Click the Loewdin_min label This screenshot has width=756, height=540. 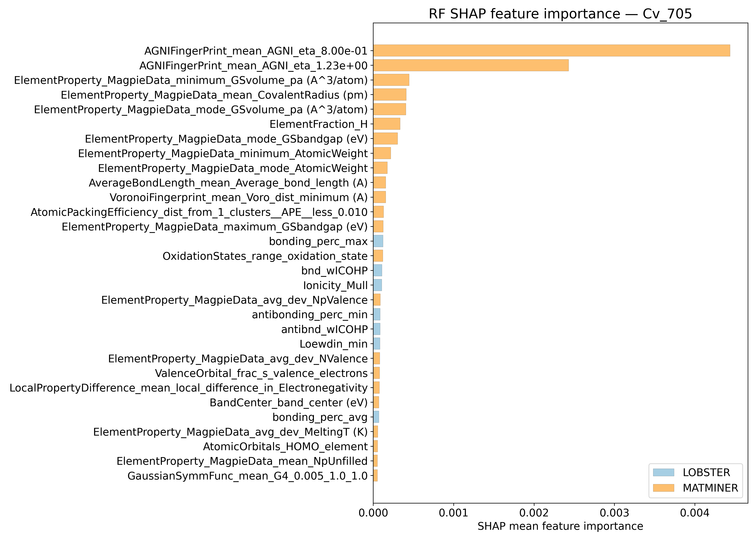click(x=334, y=344)
